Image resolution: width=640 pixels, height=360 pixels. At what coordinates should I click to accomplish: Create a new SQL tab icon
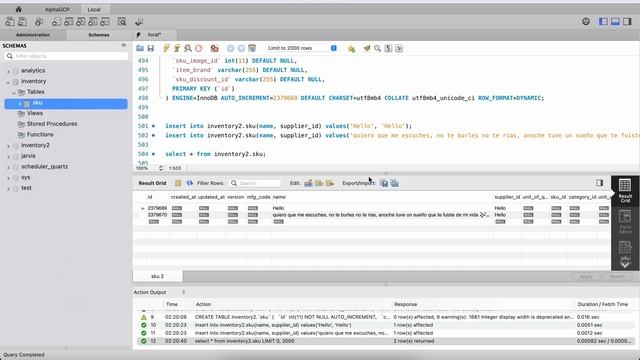[10, 22]
